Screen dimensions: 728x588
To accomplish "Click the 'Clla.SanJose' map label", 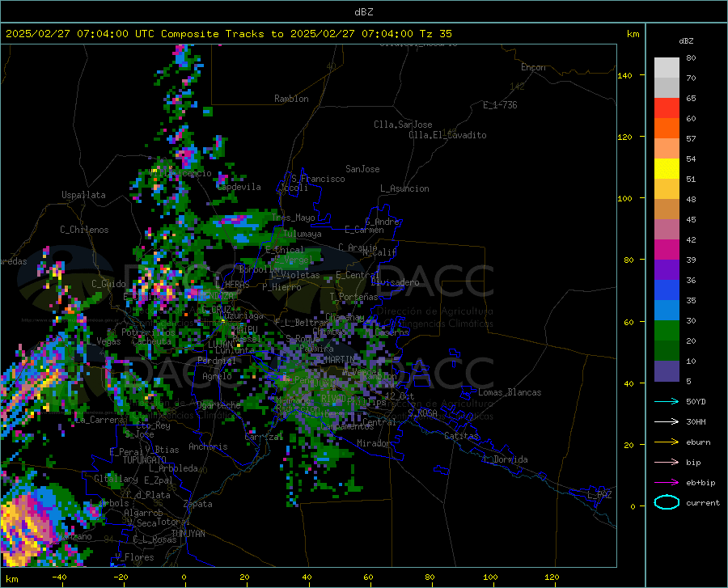I will (403, 125).
